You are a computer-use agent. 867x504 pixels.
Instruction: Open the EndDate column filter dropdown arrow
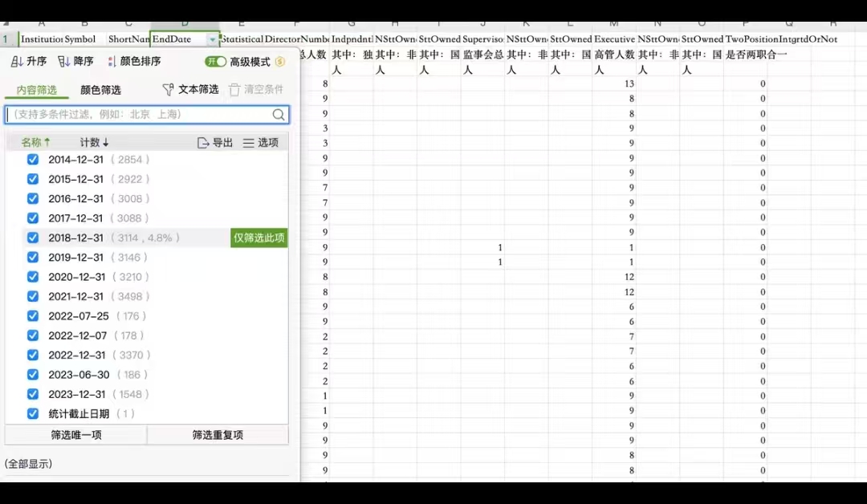[212, 39]
